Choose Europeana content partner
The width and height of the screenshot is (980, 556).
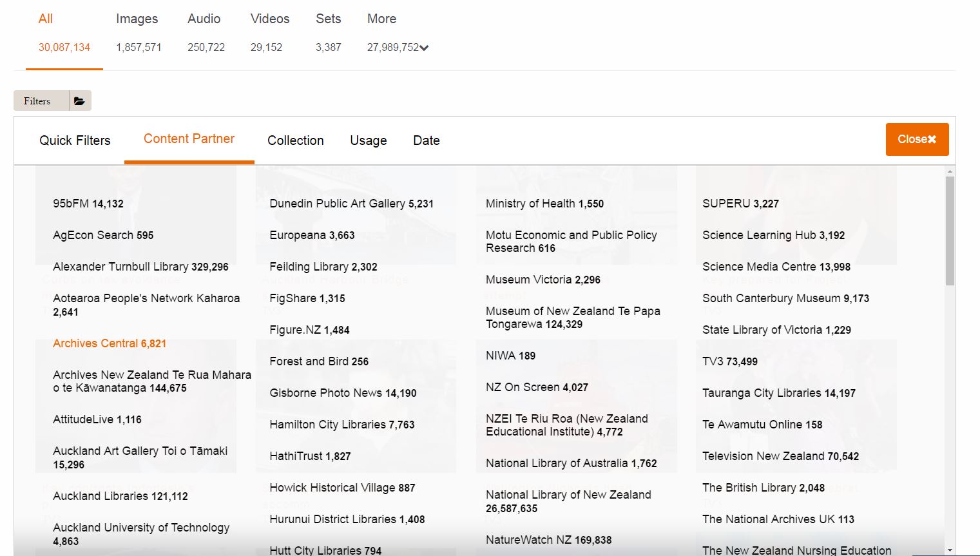click(x=312, y=235)
